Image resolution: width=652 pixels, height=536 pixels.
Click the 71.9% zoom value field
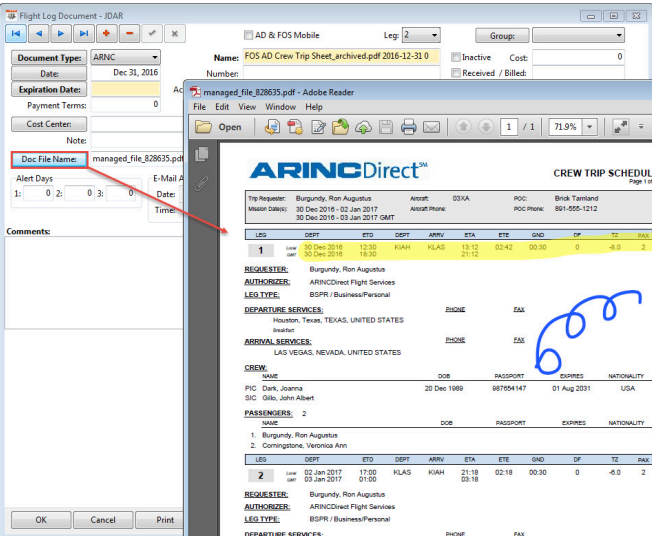[x=566, y=127]
